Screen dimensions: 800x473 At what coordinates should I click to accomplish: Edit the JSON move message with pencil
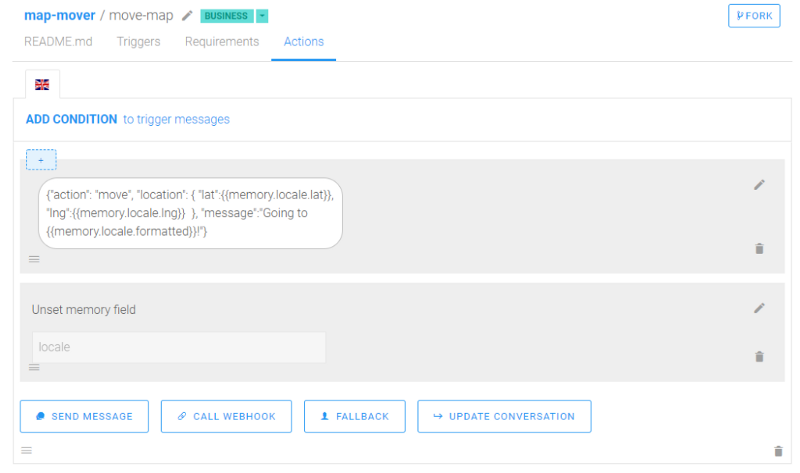pos(759,185)
